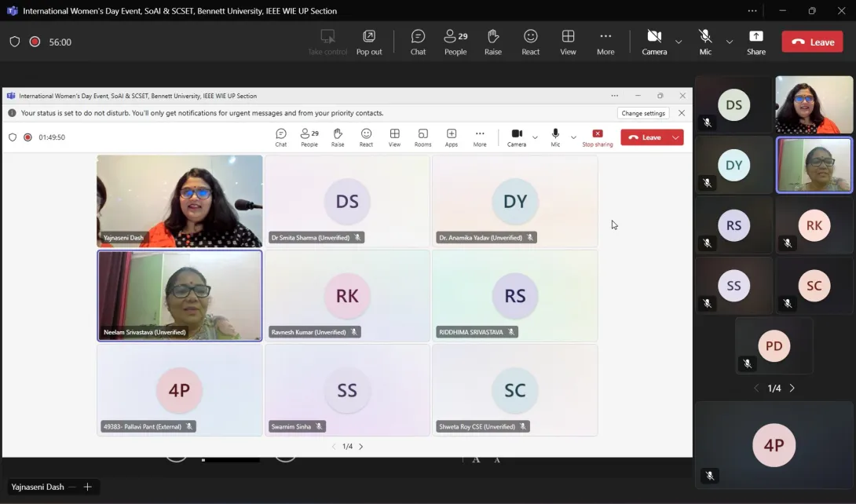Go to previous page in inner gallery pager
856x504 pixels.
click(x=334, y=446)
